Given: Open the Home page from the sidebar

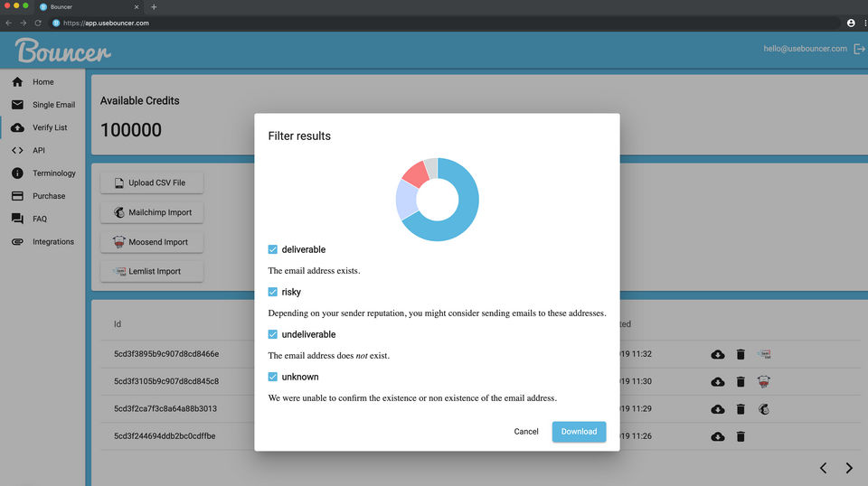Looking at the screenshot, I should [x=42, y=82].
